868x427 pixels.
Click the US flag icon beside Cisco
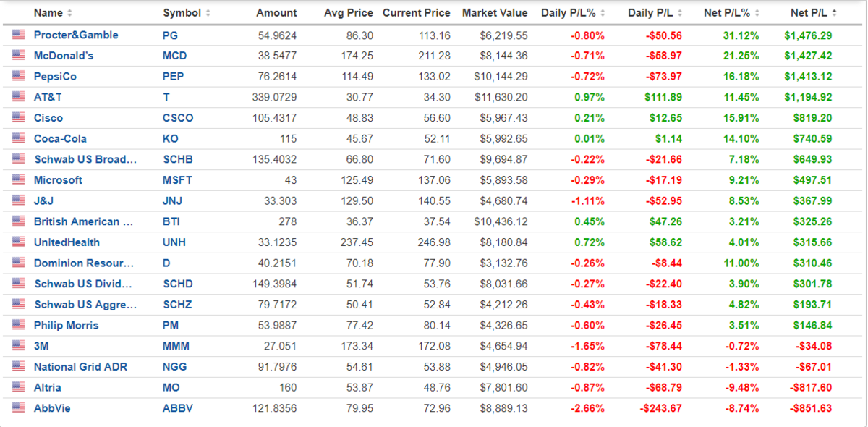coord(18,118)
